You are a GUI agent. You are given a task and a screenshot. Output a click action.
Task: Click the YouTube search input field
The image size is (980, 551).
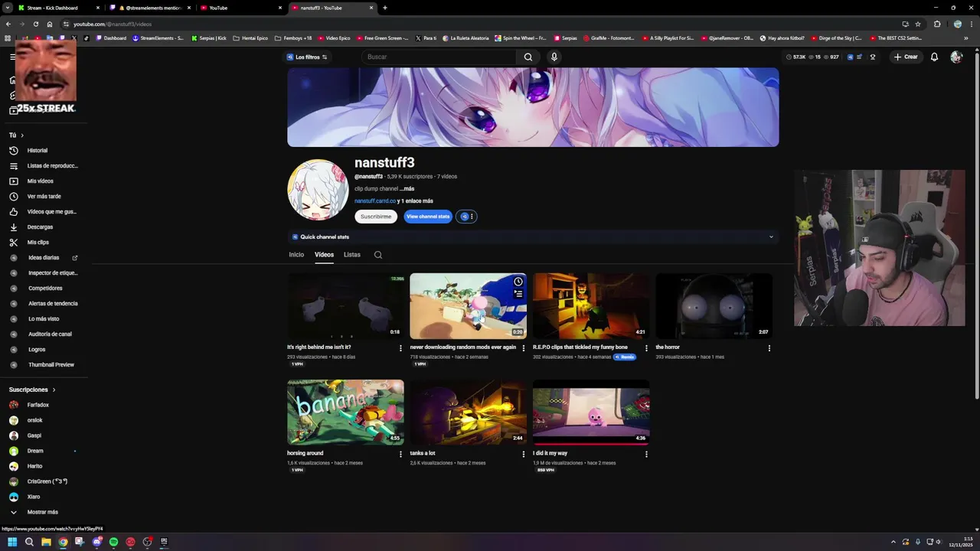click(440, 57)
